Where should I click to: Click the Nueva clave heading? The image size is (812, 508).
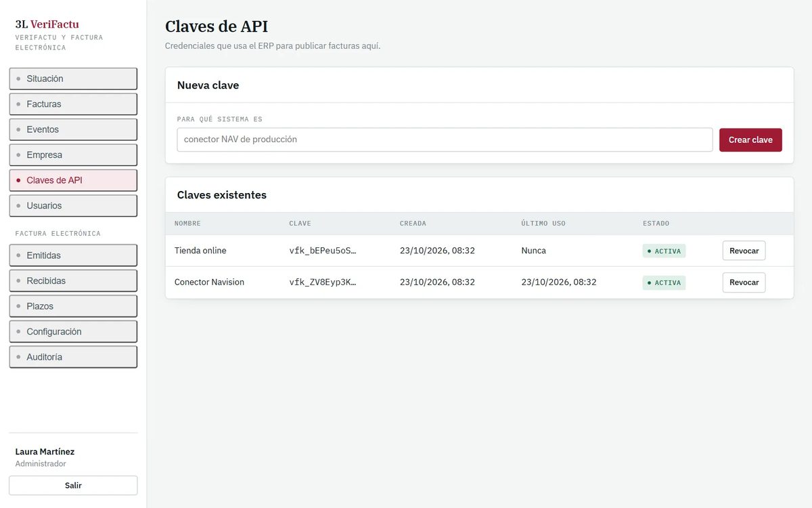pyautogui.click(x=208, y=85)
